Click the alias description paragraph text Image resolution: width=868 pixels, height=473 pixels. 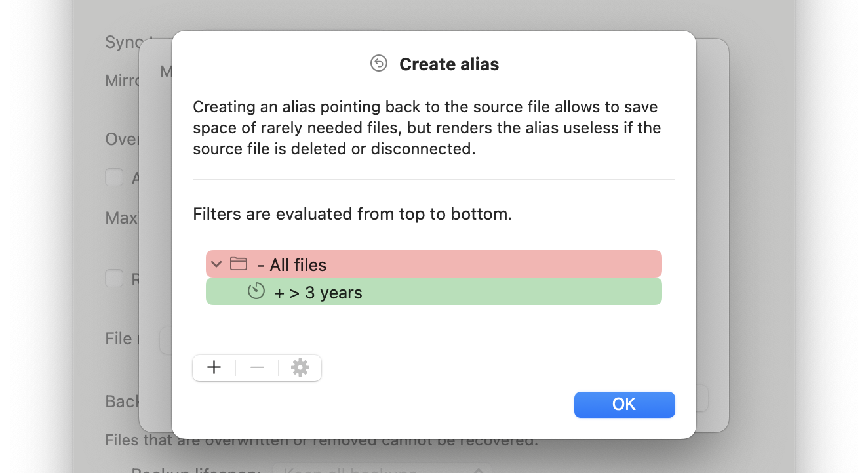(x=427, y=128)
